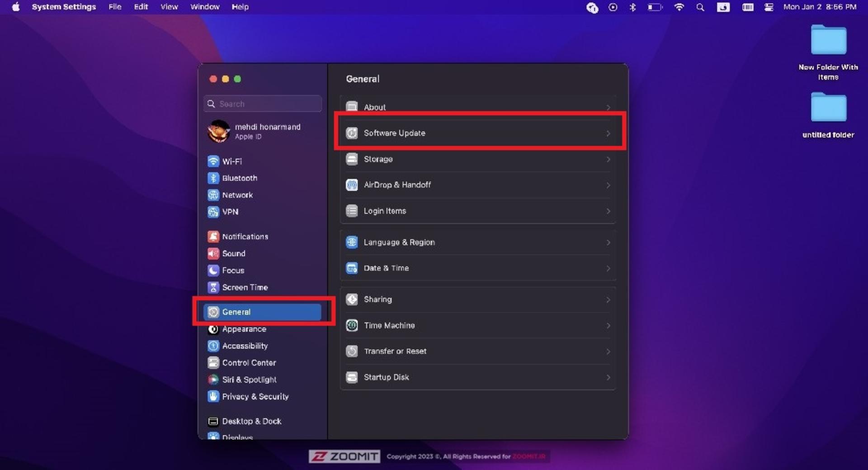The image size is (868, 470).
Task: Click the Storage label text
Action: pyautogui.click(x=378, y=159)
